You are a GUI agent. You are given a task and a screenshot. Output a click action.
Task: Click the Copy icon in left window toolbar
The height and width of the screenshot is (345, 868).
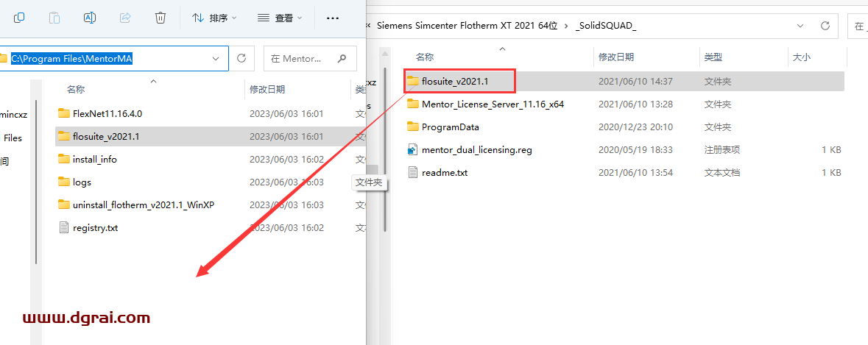pos(19,18)
